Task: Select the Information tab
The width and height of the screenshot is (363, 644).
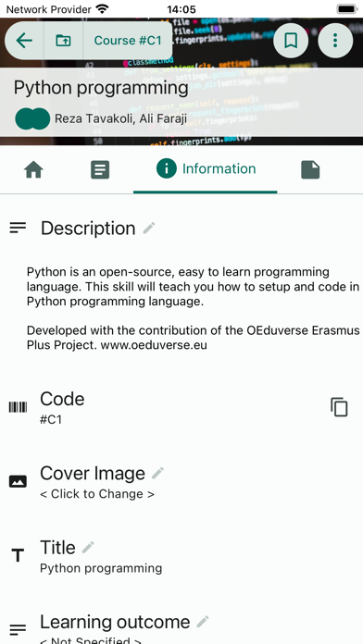Action: [206, 168]
